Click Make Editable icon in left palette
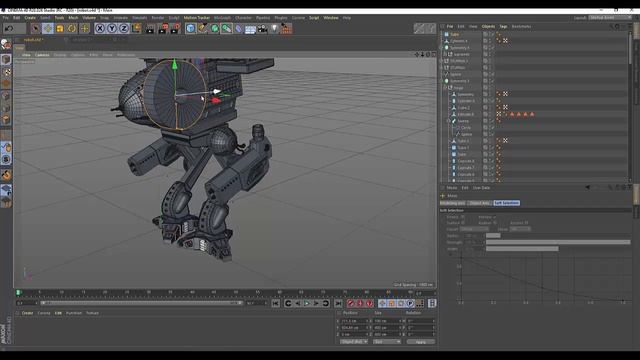 click(x=6, y=44)
